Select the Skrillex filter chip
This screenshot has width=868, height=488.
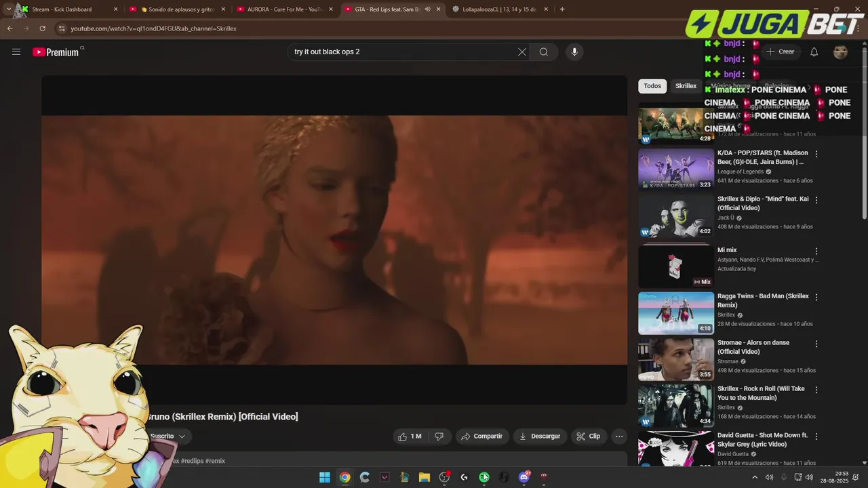[x=686, y=86]
